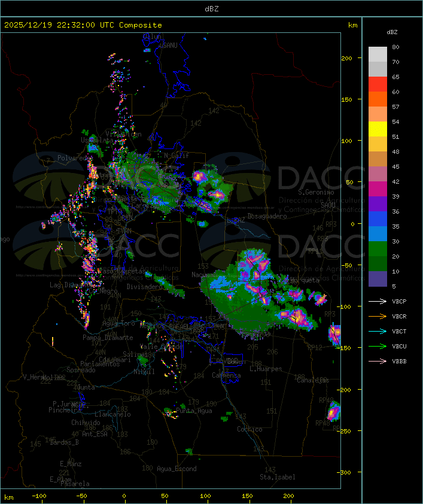Click the Chihuido map label

pyautogui.click(x=86, y=423)
